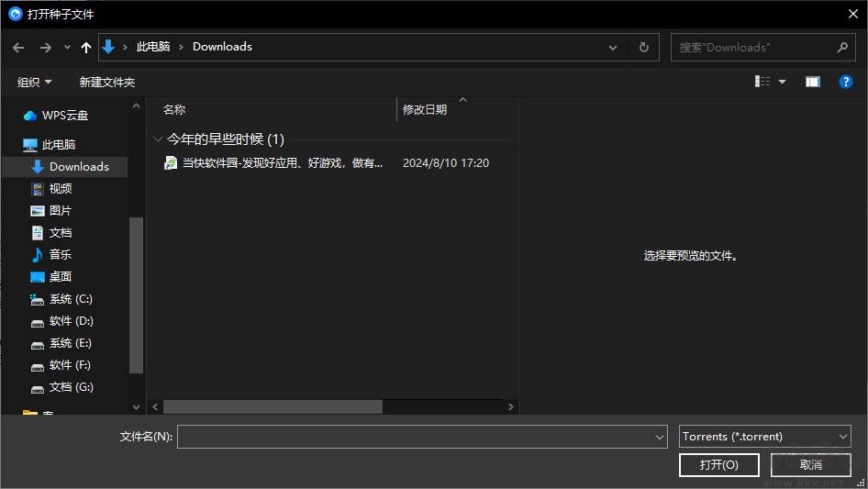Open drive 系统 (E:)

tap(70, 343)
